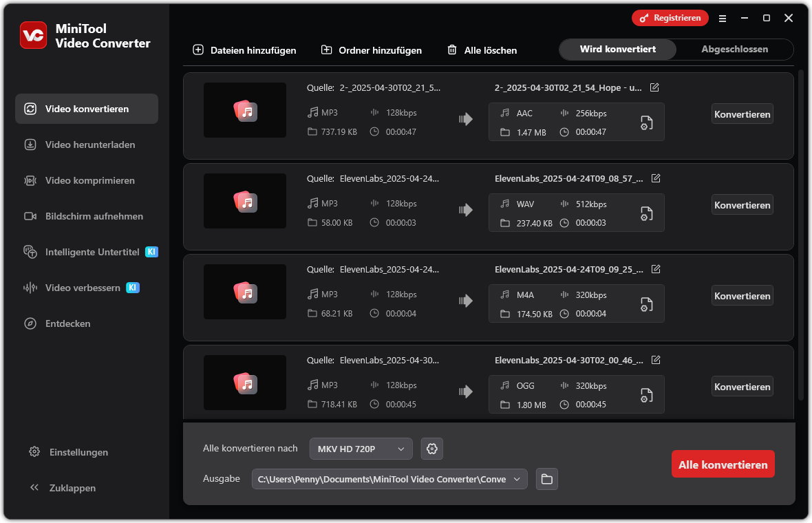Open the MKV HD 720P format dropdown
The width and height of the screenshot is (812, 523).
pos(361,449)
